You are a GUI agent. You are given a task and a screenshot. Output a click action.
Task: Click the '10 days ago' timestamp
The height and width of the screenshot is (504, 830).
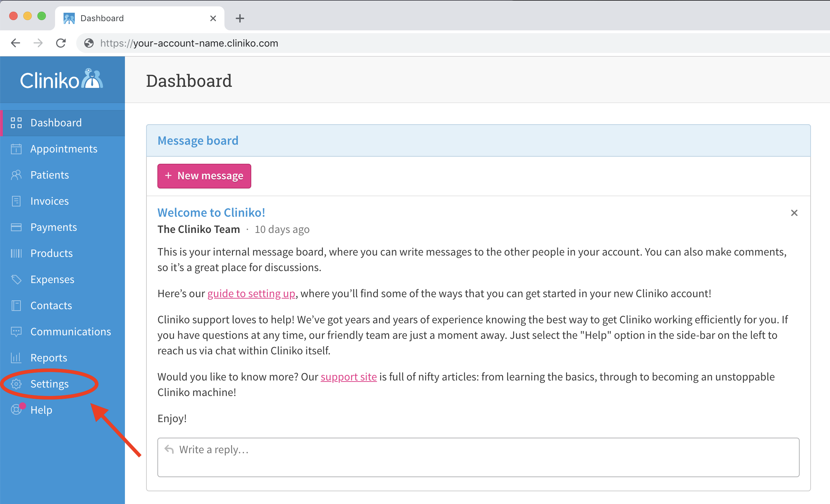[x=282, y=229]
